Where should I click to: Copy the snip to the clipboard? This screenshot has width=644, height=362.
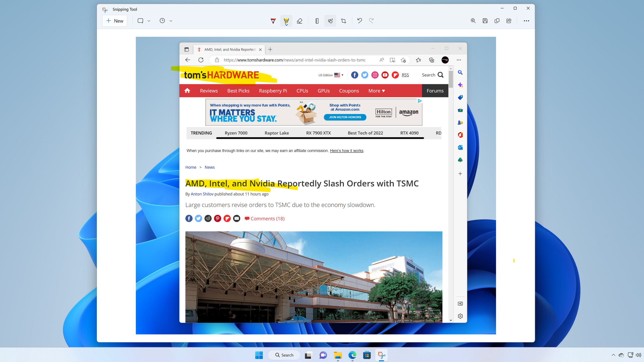(497, 21)
